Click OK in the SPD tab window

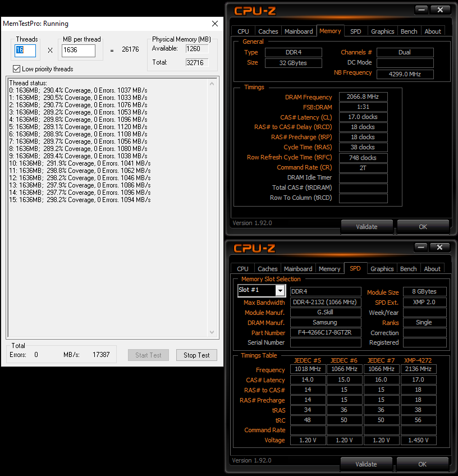click(x=422, y=464)
